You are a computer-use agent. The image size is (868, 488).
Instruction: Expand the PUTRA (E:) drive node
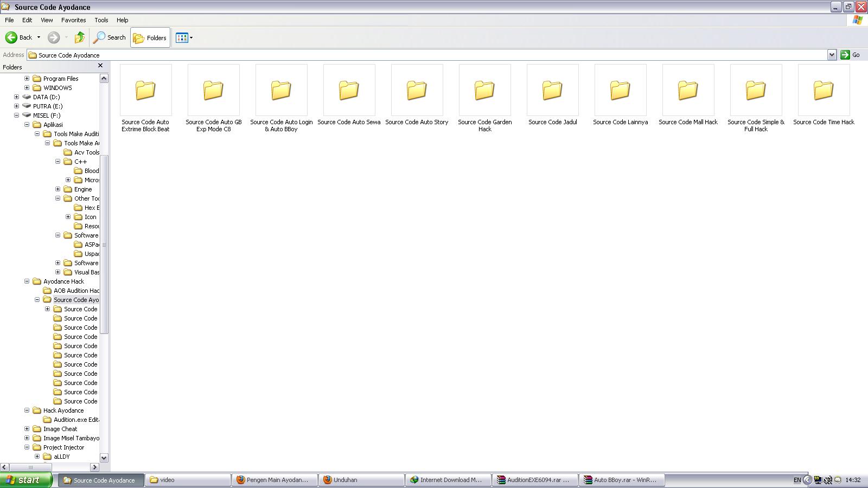click(16, 106)
